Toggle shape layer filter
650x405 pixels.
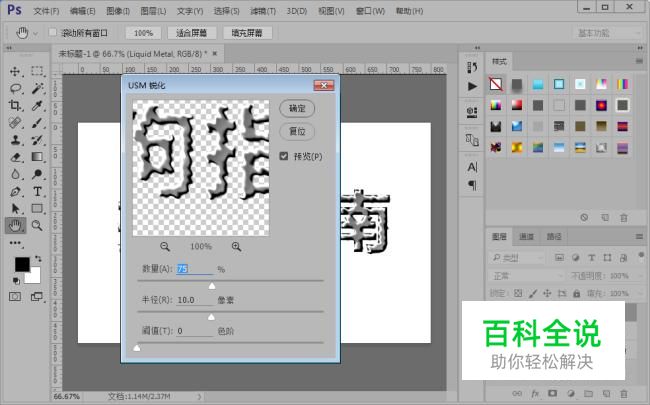click(607, 258)
